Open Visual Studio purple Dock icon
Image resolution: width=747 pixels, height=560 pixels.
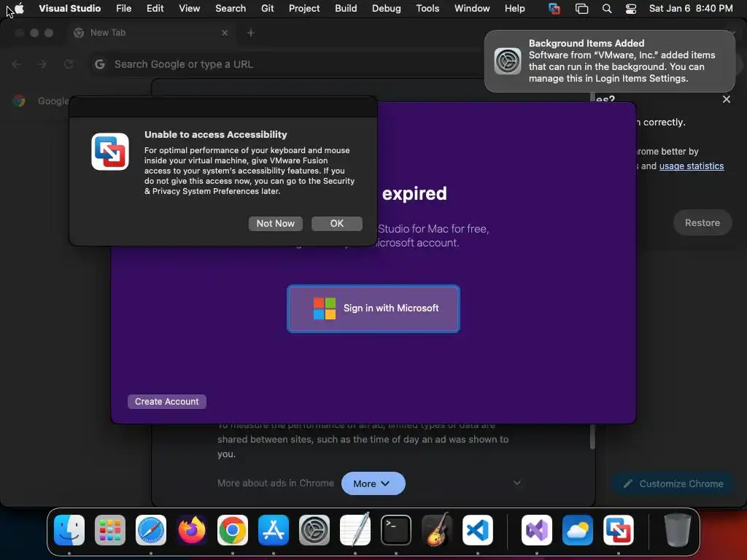click(537, 530)
